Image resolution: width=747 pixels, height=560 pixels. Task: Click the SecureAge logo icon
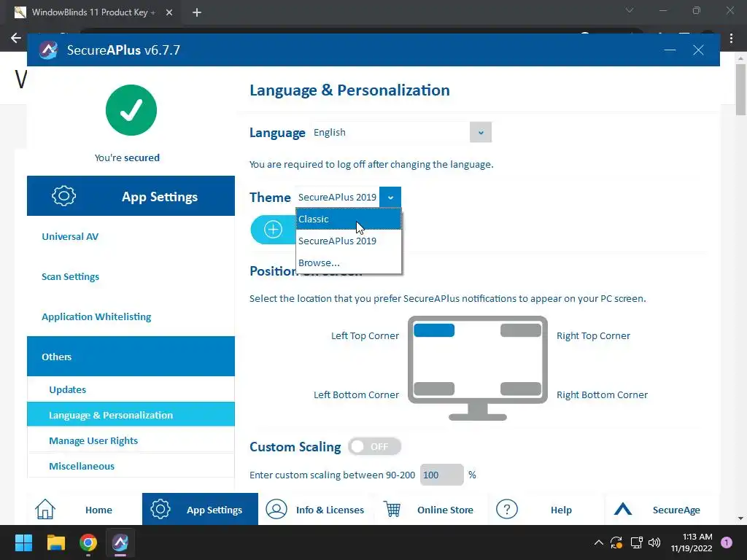pos(623,509)
